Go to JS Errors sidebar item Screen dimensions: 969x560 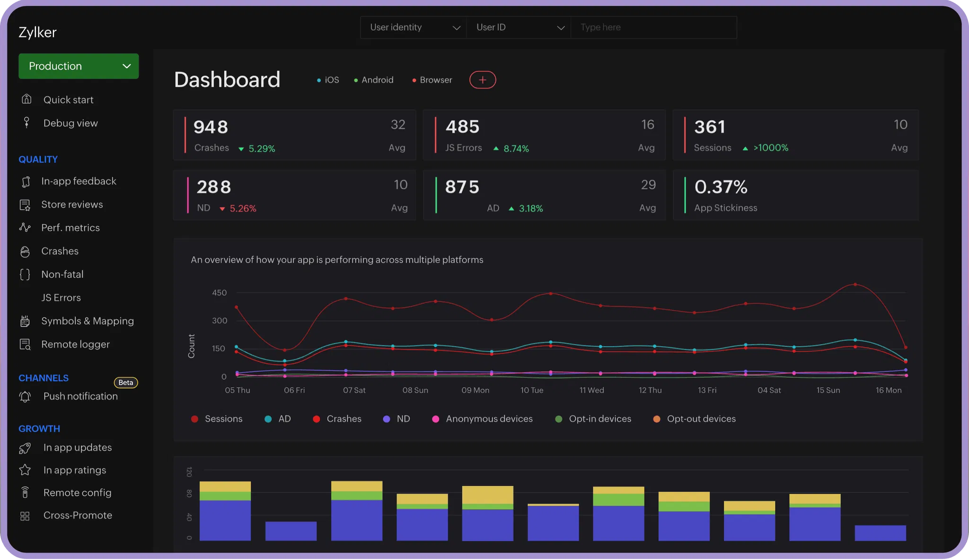(x=61, y=298)
